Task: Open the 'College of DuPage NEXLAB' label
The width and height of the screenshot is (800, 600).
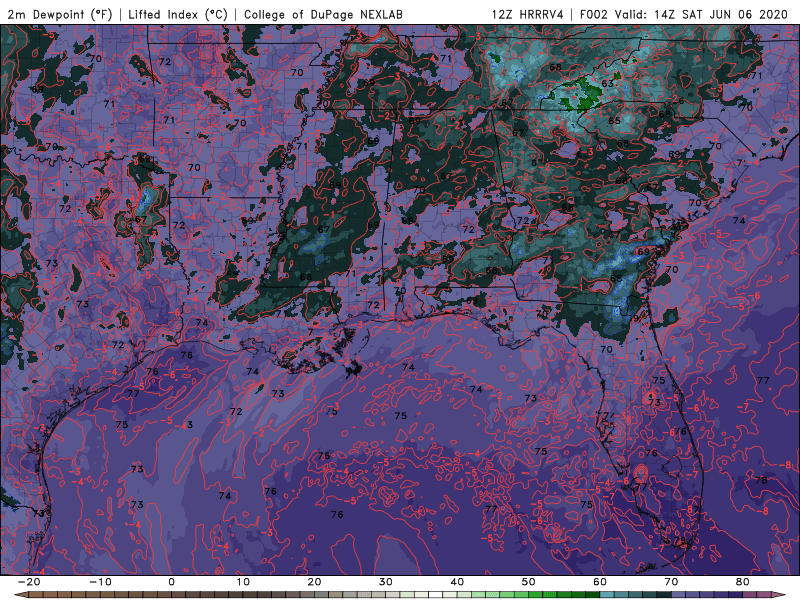Action: pos(323,14)
